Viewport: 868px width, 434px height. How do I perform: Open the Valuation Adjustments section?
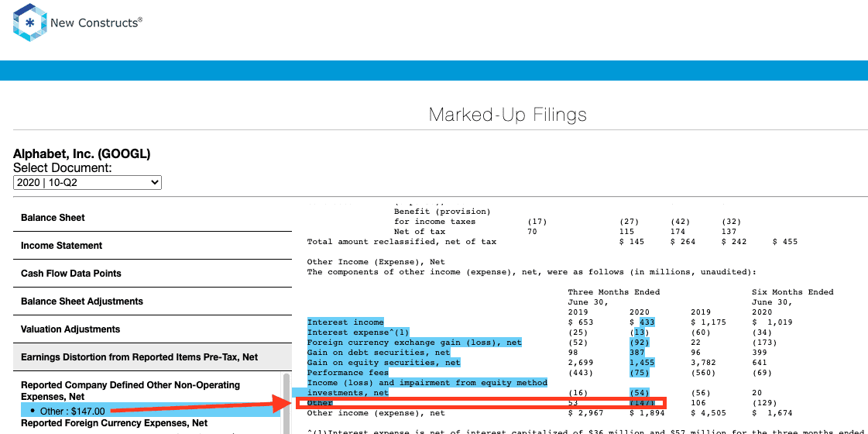click(153, 329)
